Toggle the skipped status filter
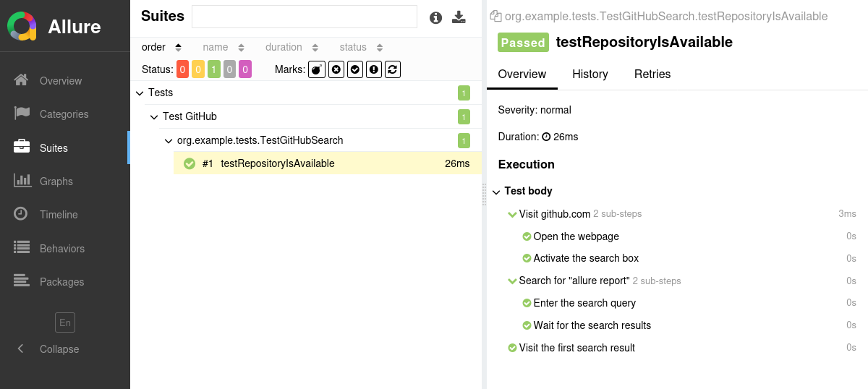868x389 pixels. tap(230, 69)
